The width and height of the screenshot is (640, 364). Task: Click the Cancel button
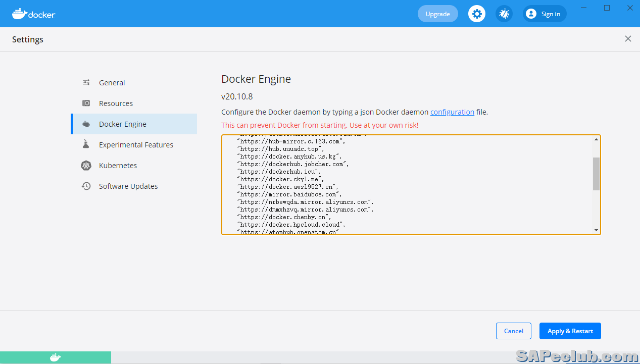[513, 331]
